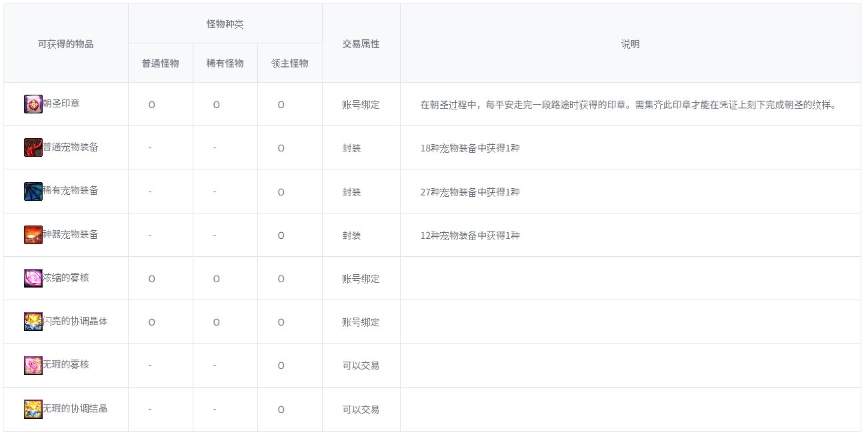Click 封装 in the 神器宠物装备 row

351,236
